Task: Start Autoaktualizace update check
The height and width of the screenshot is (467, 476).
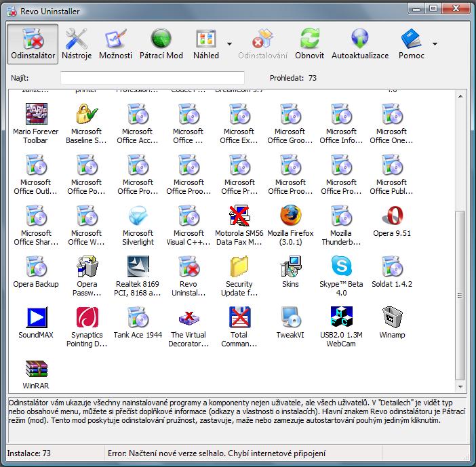Action: [359, 43]
